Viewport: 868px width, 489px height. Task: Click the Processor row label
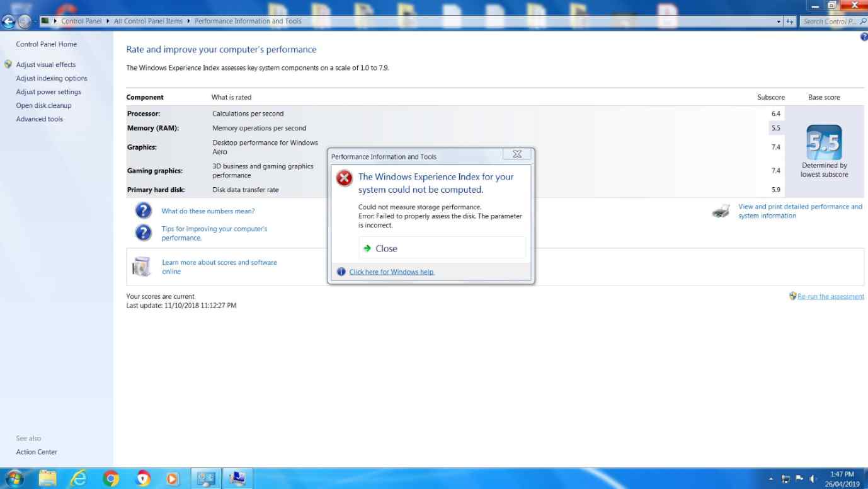point(144,113)
